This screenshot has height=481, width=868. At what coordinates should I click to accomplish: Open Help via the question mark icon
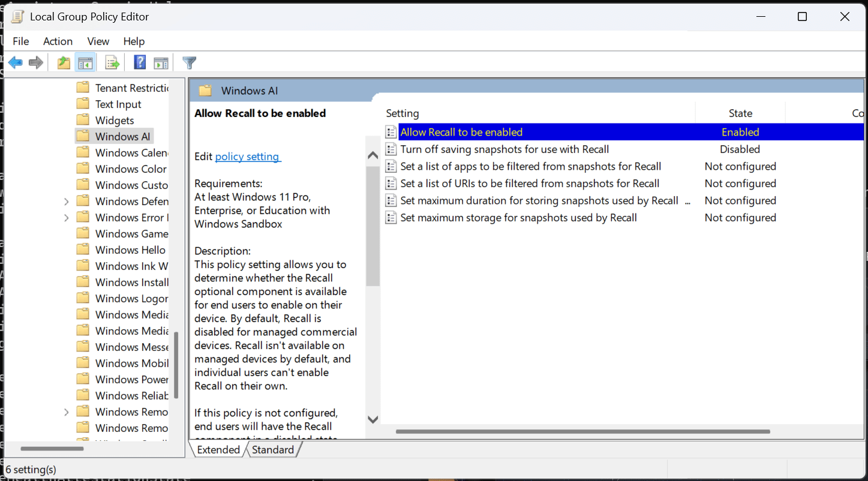click(x=140, y=62)
